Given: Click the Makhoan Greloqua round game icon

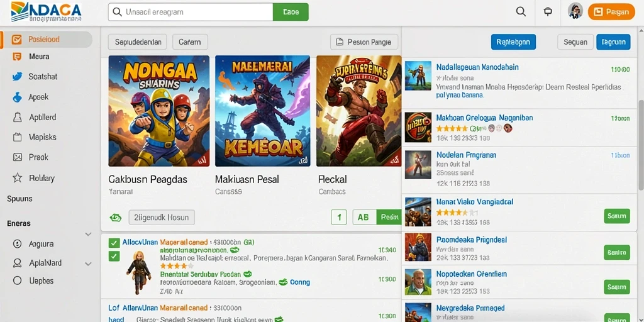Looking at the screenshot, I should pyautogui.click(x=418, y=127).
